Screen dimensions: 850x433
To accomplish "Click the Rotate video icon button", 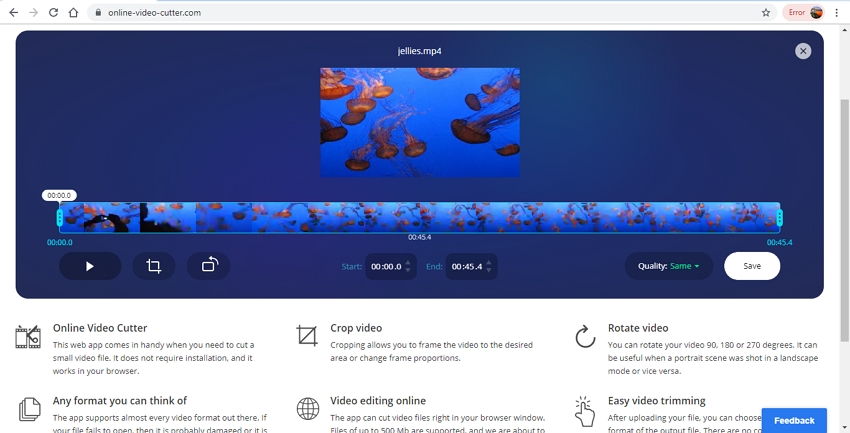I will [x=208, y=266].
